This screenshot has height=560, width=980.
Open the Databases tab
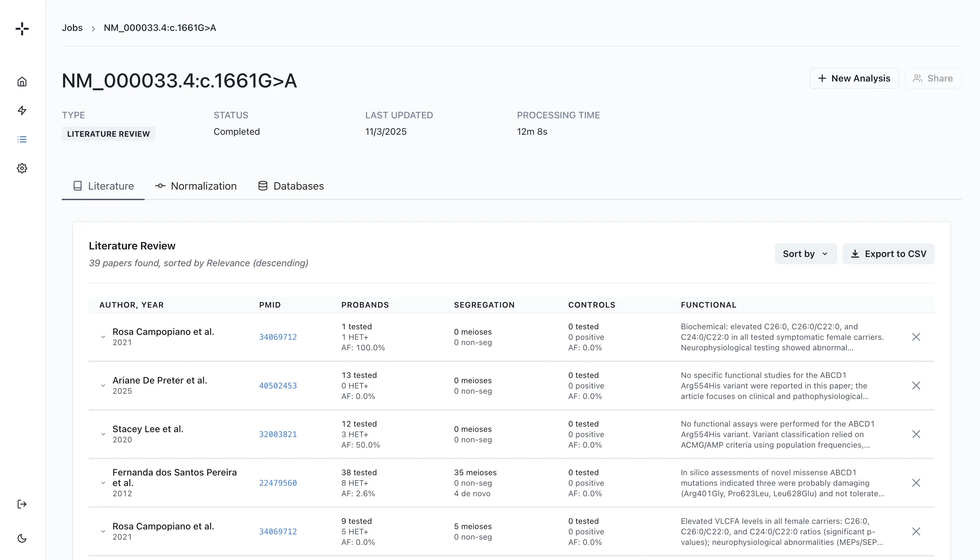pos(291,186)
